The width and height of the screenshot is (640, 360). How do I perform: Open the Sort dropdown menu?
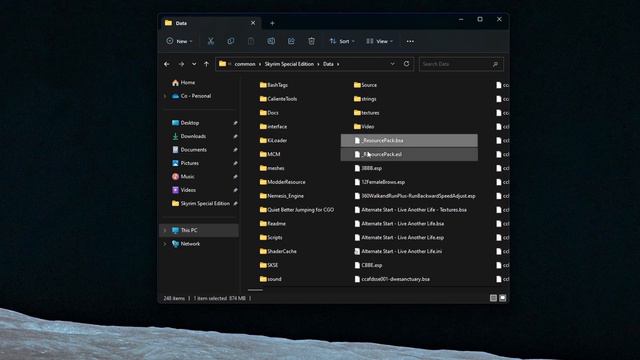coord(342,41)
